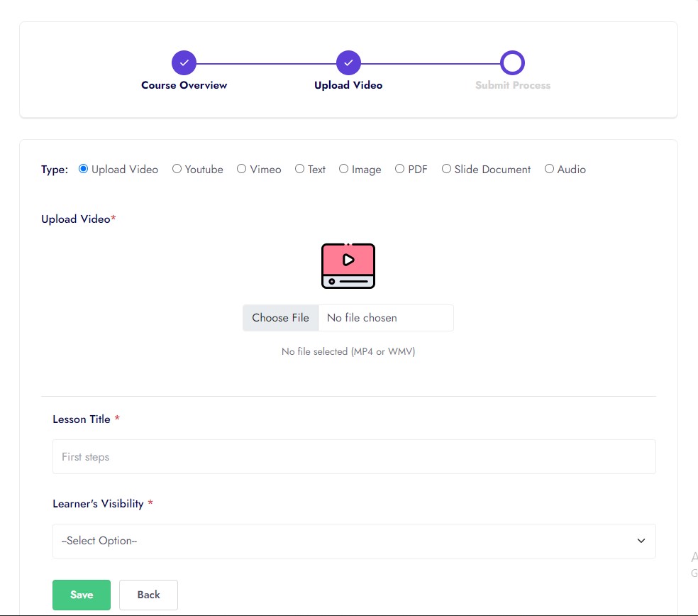Select the Text type radio button
Viewport: 698px width, 616px height.
(x=299, y=169)
